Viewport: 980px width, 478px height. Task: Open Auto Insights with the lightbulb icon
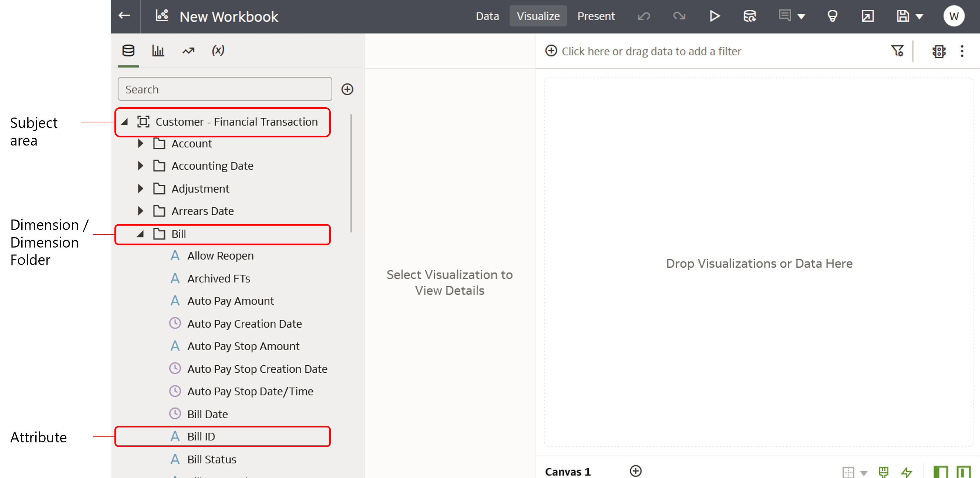point(832,16)
